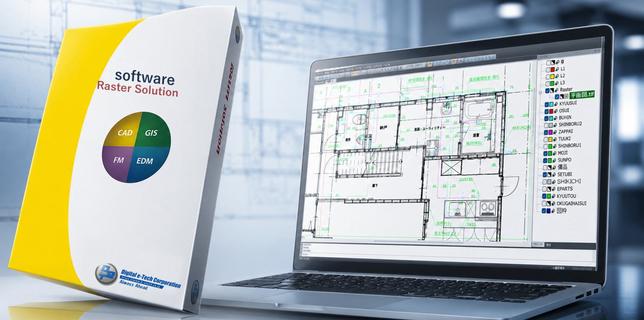Toggle the lock icon on layer OSUI

[556, 111]
